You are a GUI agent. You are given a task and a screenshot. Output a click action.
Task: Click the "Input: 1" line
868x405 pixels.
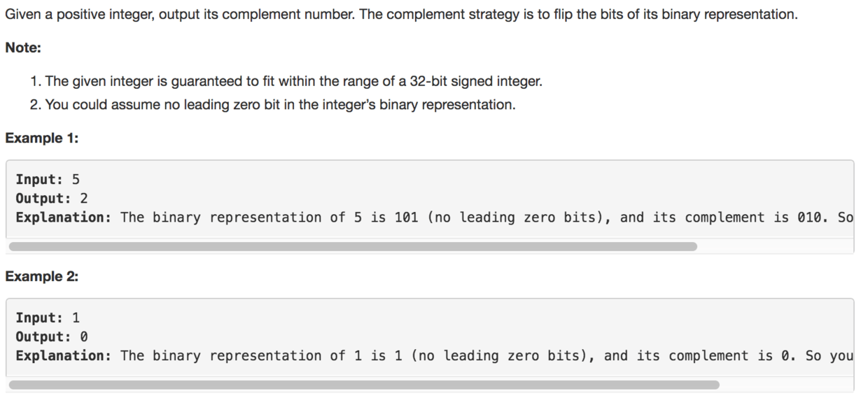[x=48, y=318]
